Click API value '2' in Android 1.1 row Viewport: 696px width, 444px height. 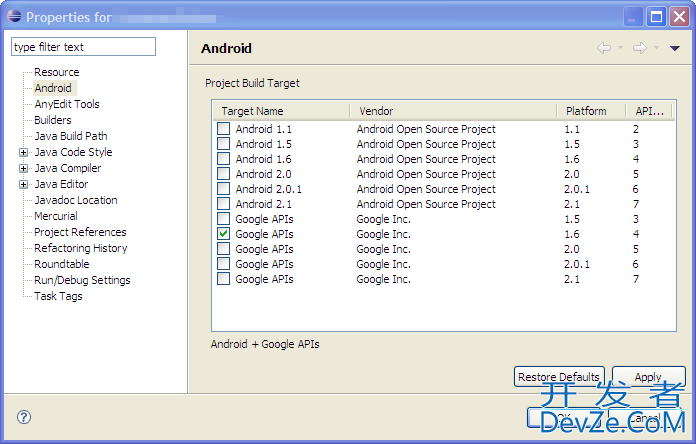pyautogui.click(x=636, y=129)
